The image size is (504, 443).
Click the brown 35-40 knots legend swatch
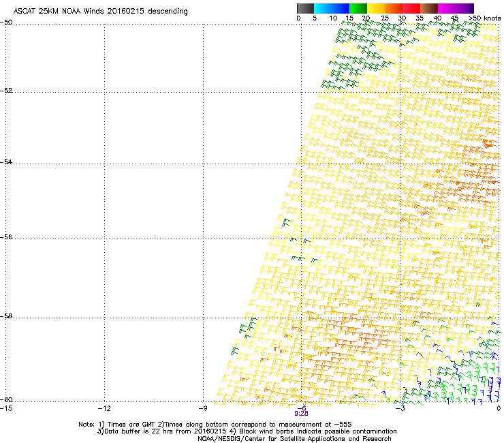pos(429,8)
